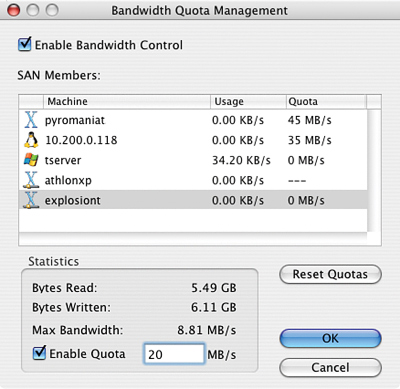Viewport: 400px width, 389px height.
Task: Click the Windows flag icon beside tserver
Action: pos(31,160)
